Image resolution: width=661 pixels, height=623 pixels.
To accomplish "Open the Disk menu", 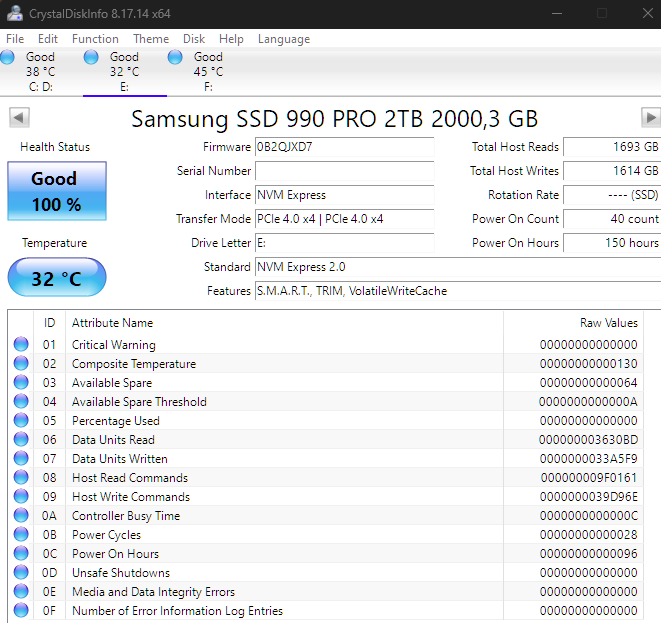I will [194, 39].
